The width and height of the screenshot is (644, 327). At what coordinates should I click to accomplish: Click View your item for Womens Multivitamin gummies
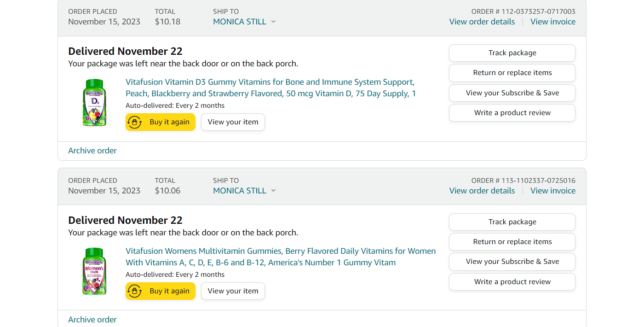[x=233, y=291]
